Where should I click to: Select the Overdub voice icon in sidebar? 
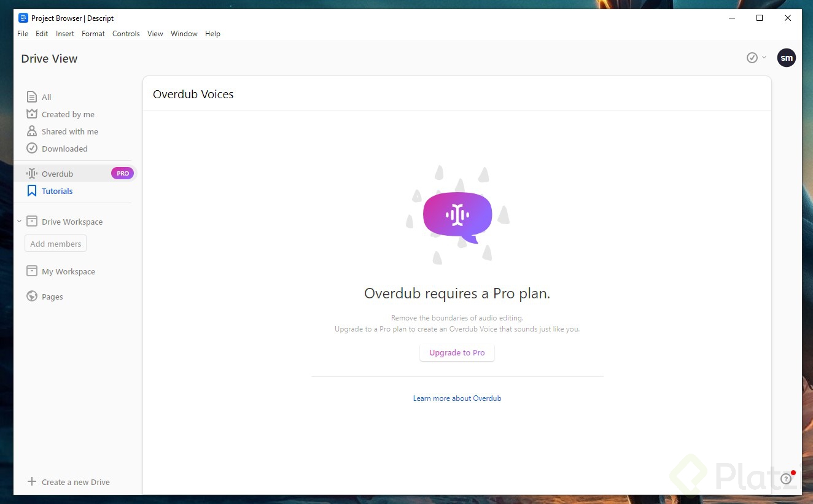click(x=31, y=173)
